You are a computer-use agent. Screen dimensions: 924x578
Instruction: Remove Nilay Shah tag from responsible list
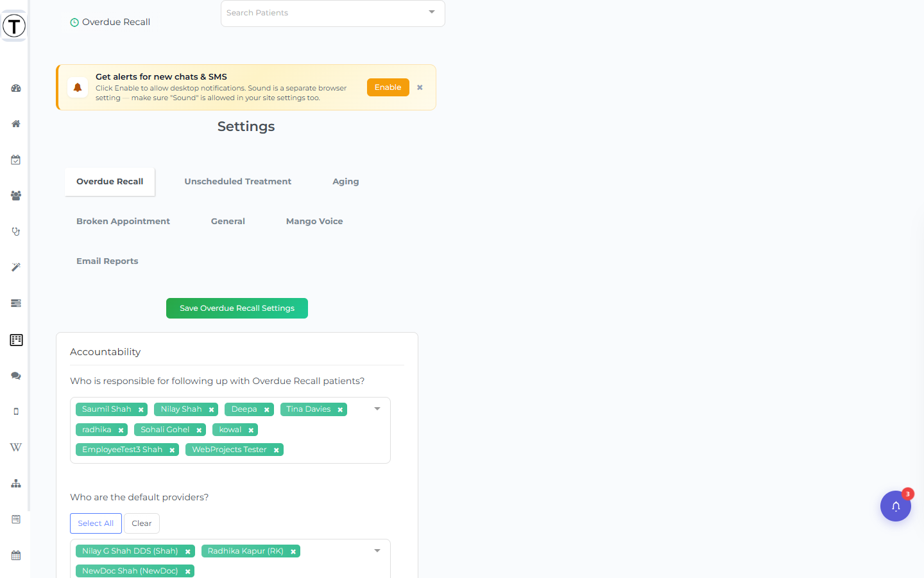(212, 410)
